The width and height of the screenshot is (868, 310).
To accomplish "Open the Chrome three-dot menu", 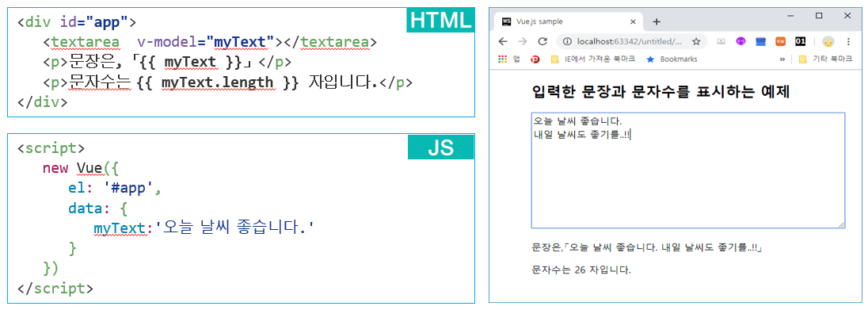I will (849, 41).
